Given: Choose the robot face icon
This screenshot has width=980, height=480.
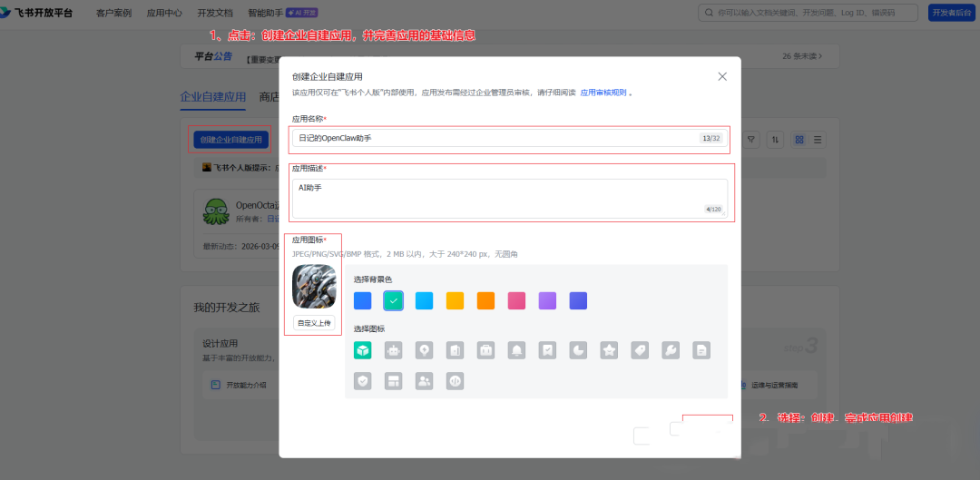Looking at the screenshot, I should coord(393,350).
